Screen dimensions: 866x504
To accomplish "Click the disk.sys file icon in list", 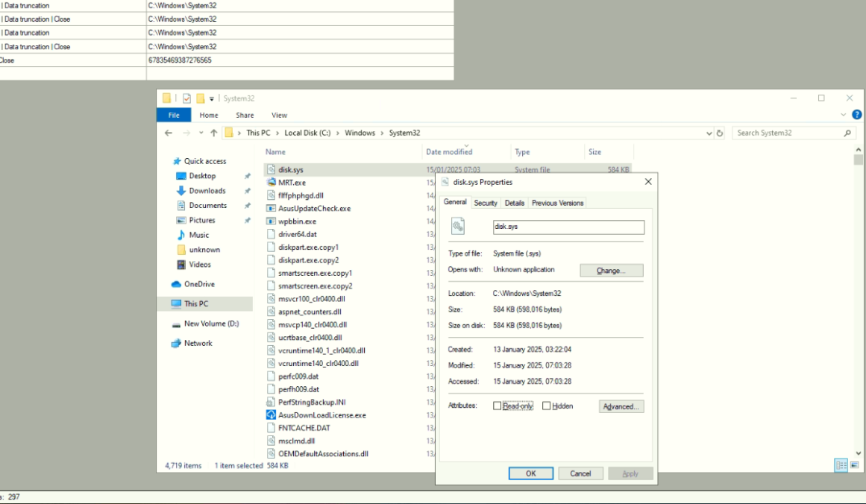I will pos(271,169).
